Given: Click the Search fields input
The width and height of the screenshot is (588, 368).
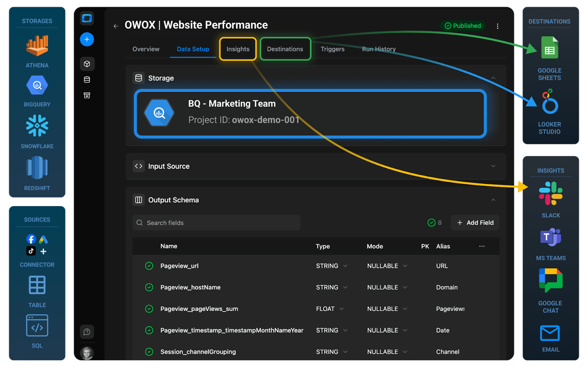Looking at the screenshot, I should 216,223.
